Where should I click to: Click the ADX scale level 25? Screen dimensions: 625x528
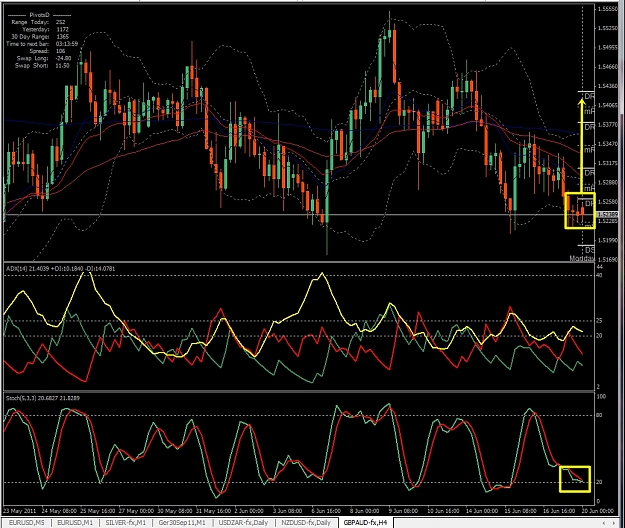(599, 320)
